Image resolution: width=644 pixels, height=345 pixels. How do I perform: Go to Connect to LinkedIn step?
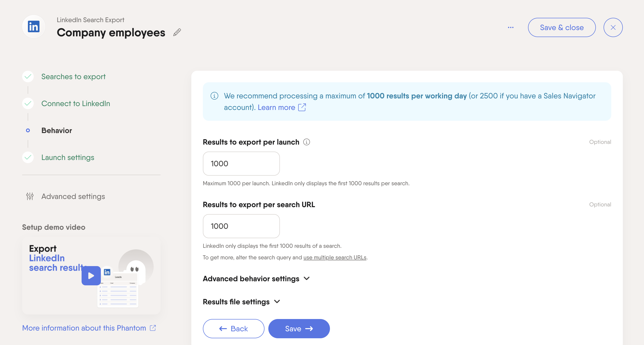click(76, 103)
